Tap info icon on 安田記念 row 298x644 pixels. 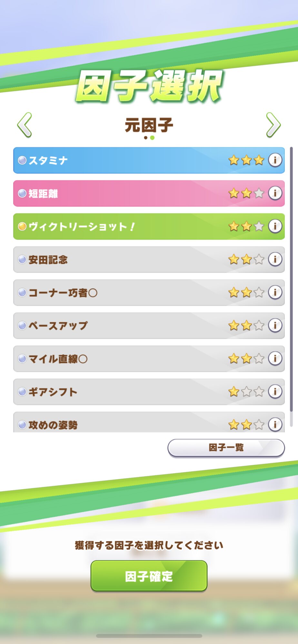(x=275, y=259)
